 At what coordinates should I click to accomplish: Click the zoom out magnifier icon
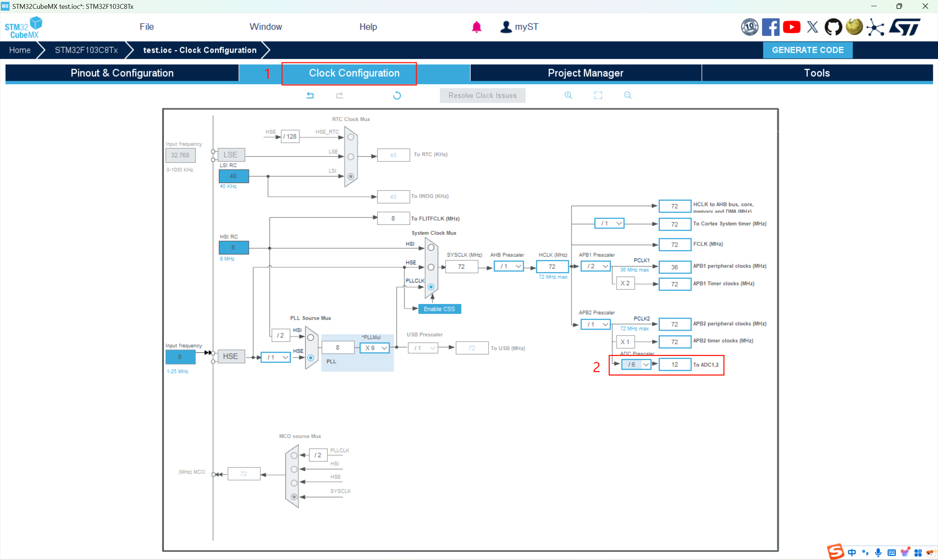click(628, 95)
